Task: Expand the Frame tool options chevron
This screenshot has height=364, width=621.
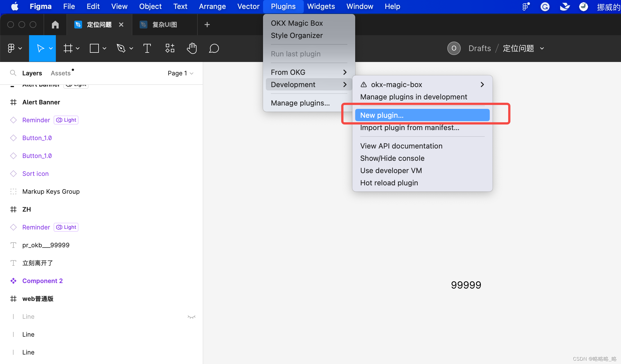Action: tap(78, 48)
